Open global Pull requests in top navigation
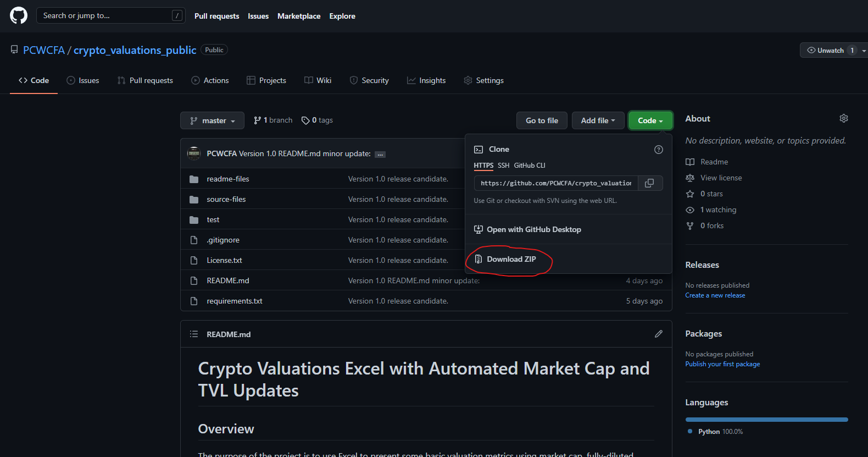Viewport: 868px width, 457px height. pos(217,16)
